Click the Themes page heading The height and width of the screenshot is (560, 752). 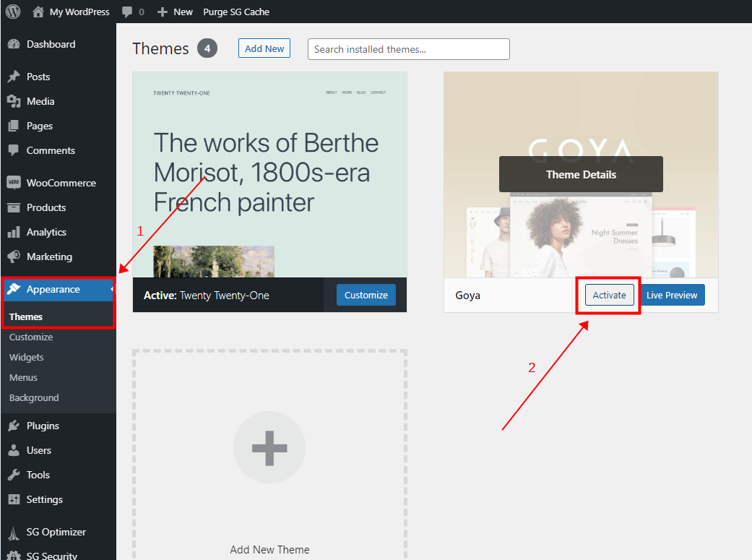click(x=160, y=49)
